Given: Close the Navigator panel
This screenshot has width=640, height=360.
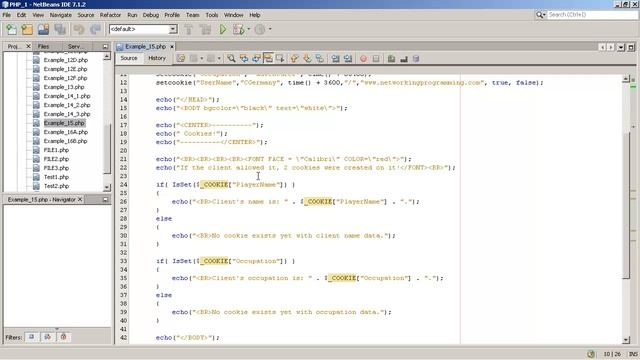Looking at the screenshot, I should pyautogui.click(x=80, y=199).
